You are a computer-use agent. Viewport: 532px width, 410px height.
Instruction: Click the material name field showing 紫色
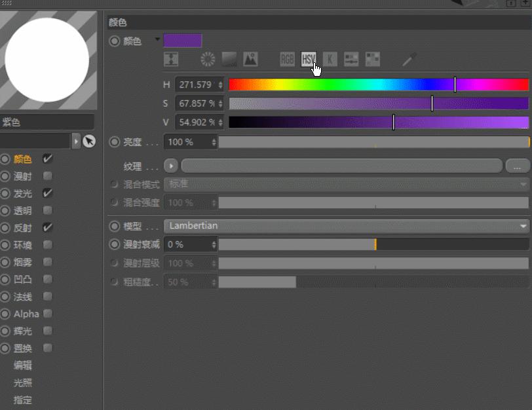click(46, 121)
